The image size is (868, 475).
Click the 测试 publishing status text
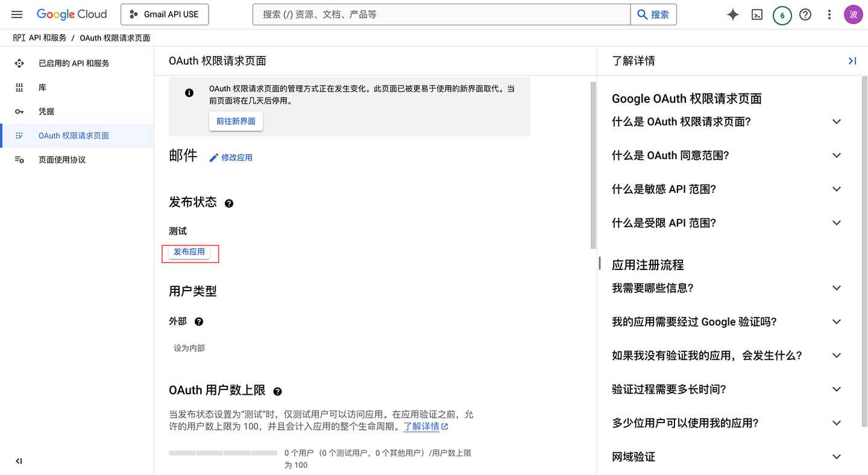(178, 231)
